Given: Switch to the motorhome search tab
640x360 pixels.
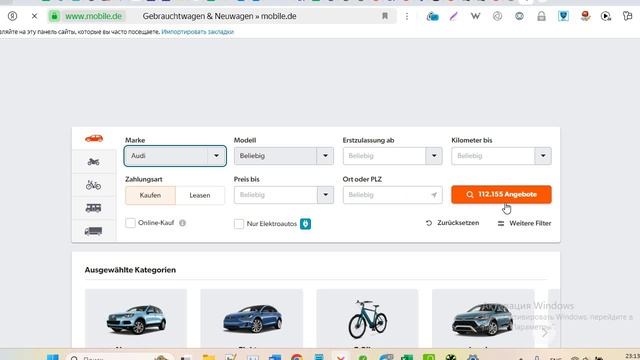Looking at the screenshot, I should click(94, 208).
